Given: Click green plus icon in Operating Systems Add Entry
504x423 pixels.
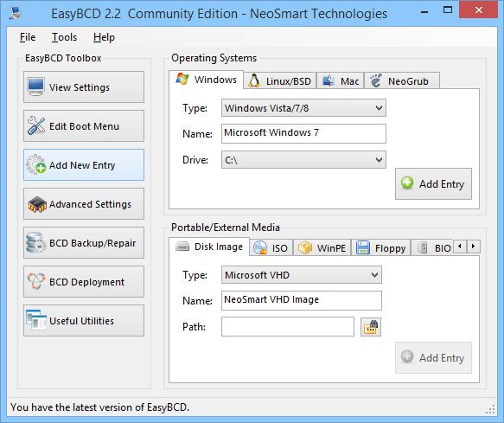Looking at the screenshot, I should coord(407,183).
